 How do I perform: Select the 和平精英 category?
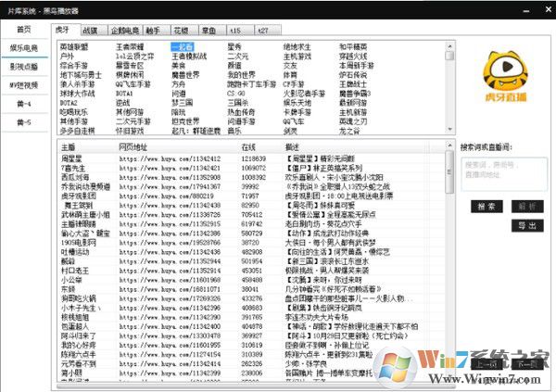(353, 47)
